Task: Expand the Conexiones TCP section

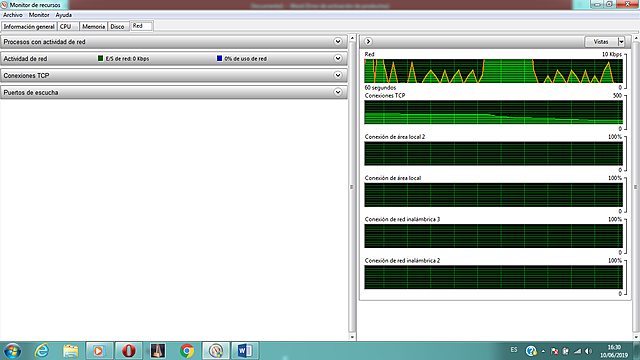Action: 338,75
